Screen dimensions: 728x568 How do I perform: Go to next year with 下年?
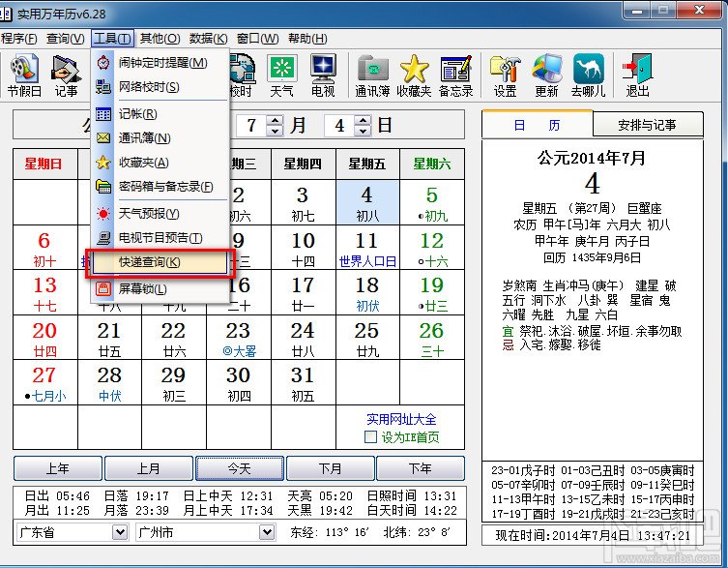pos(421,468)
